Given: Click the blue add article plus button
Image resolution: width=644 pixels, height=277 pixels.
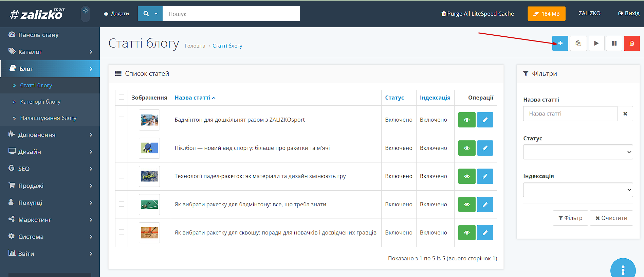Looking at the screenshot, I should pyautogui.click(x=560, y=44).
